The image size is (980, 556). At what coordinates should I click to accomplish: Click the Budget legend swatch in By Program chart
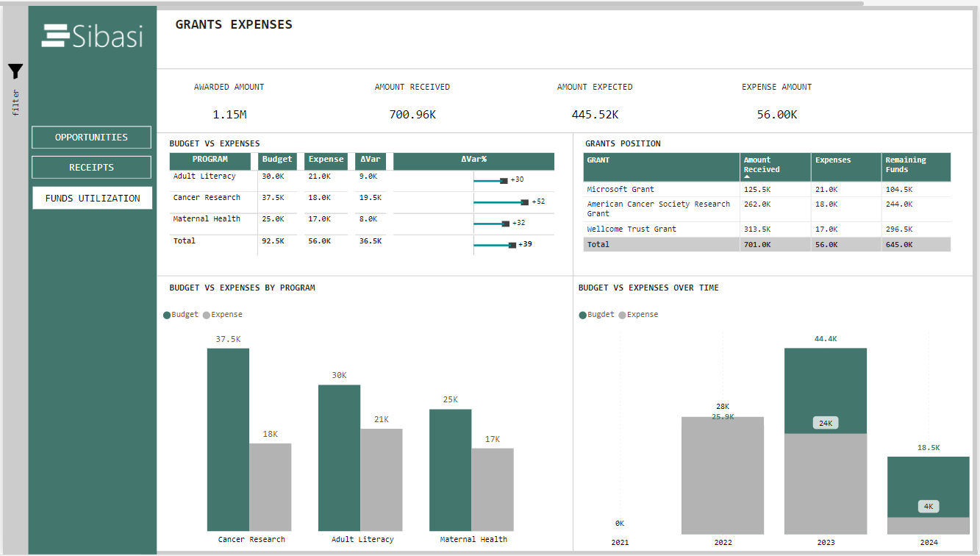tap(168, 315)
